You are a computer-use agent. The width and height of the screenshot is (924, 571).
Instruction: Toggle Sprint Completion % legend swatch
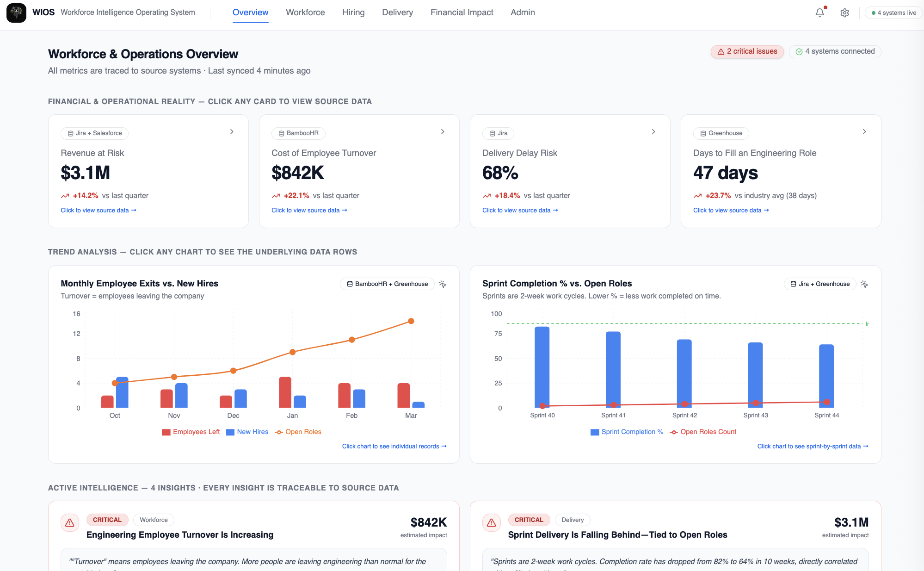point(595,432)
